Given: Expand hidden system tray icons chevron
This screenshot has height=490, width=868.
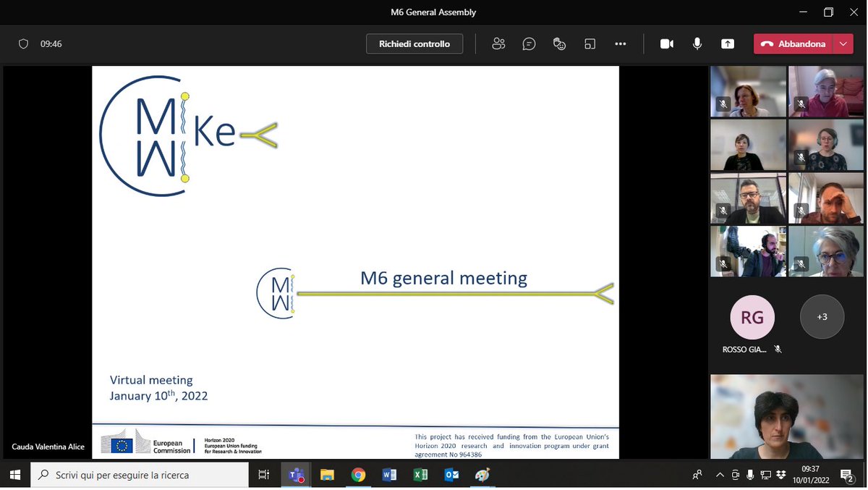Looking at the screenshot, I should click(x=720, y=475).
